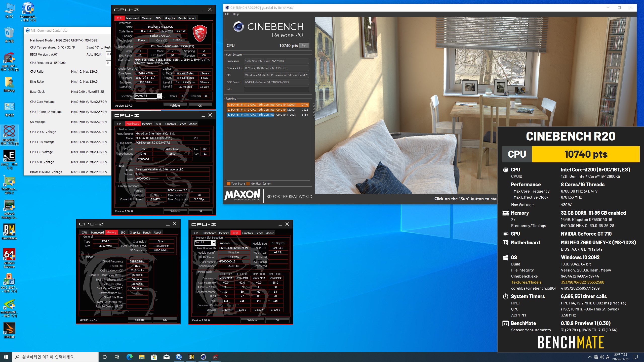
Task: Open the Help menu in Cinebench
Action: tap(236, 14)
